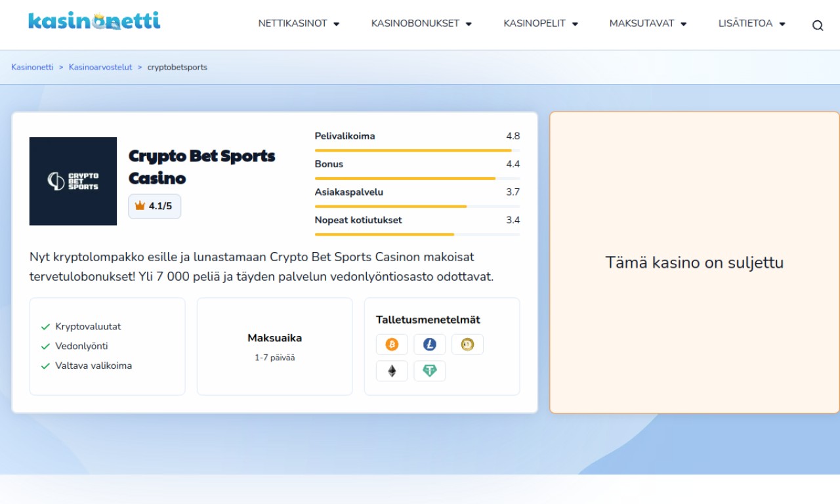Viewport: 840px width, 504px height.
Task: Open the LISÄTIETOA menu
Action: pos(745,24)
